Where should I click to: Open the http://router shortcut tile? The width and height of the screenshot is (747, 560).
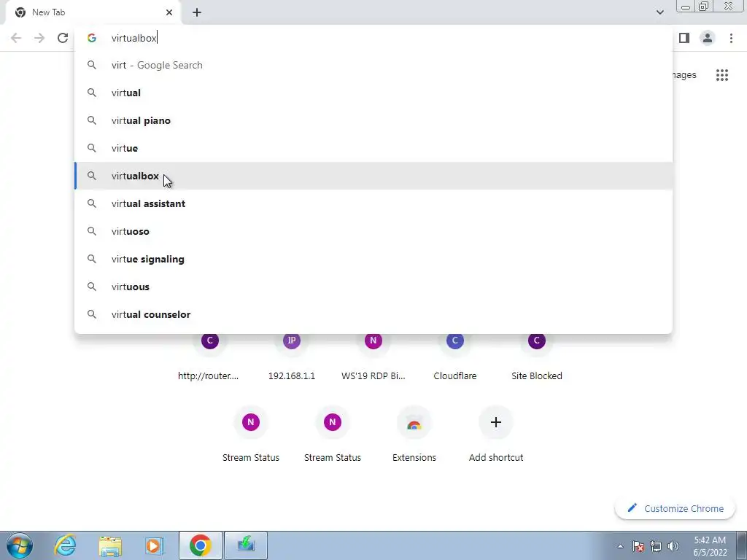tap(209, 357)
